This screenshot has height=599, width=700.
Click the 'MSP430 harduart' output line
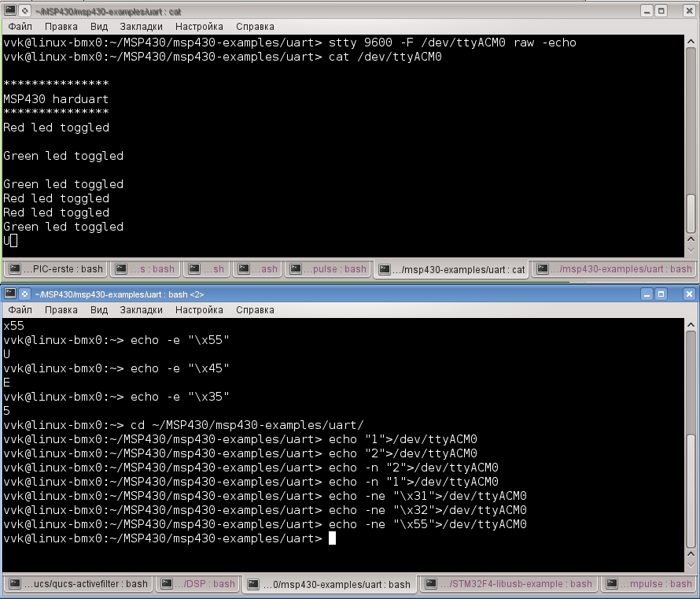click(x=56, y=98)
